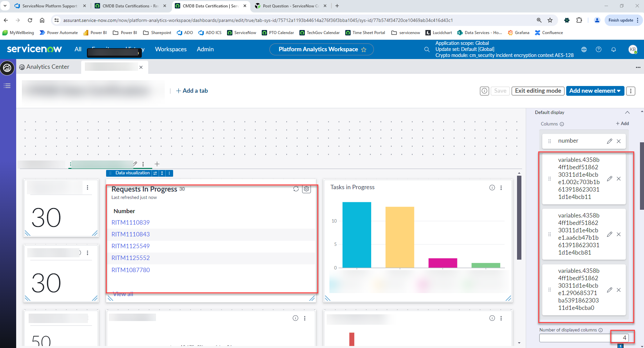Viewport: 644px width, 348px height.
Task: Open the filter icon on Data visualization pill
Action: click(155, 173)
